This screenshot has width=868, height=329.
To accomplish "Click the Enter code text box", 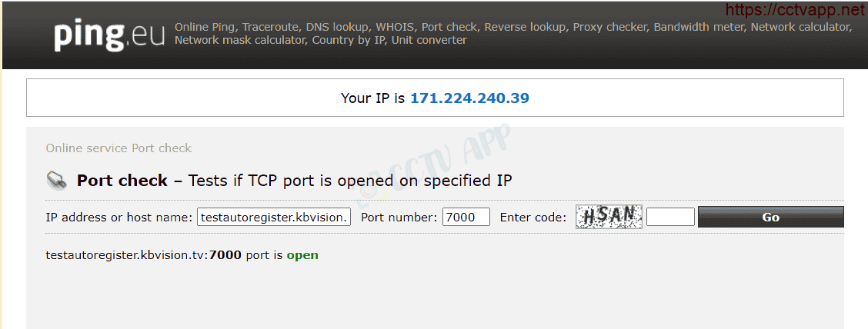I will (670, 218).
